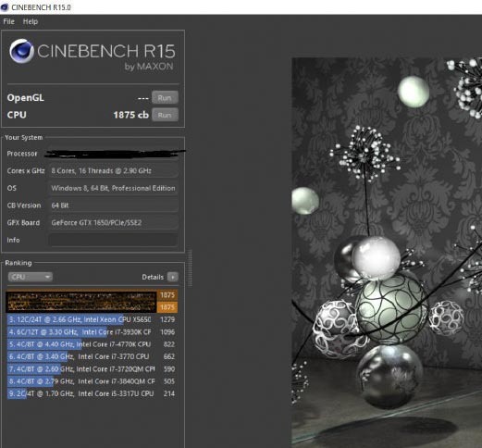Click the score 1279 in ranking

(167, 319)
